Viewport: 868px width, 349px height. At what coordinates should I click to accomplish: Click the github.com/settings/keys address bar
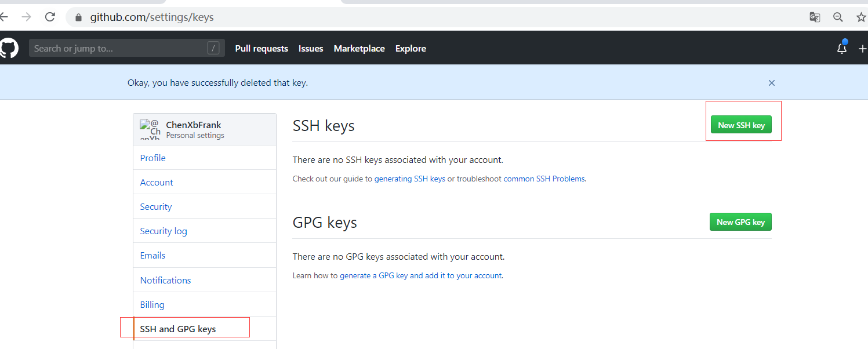click(152, 17)
